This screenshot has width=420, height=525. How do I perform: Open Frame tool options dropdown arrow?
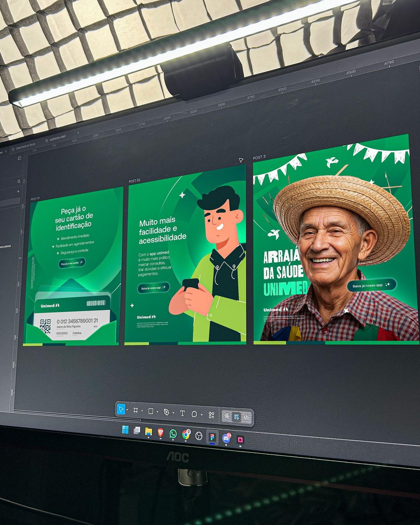tap(142, 411)
